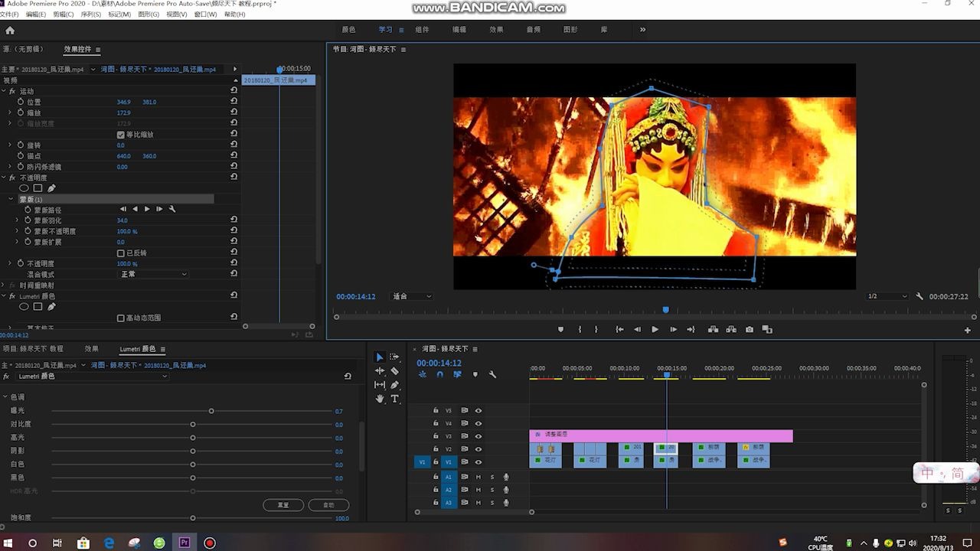980x551 pixels.
Task: Switch to Editing workspace tab
Action: pyautogui.click(x=459, y=30)
